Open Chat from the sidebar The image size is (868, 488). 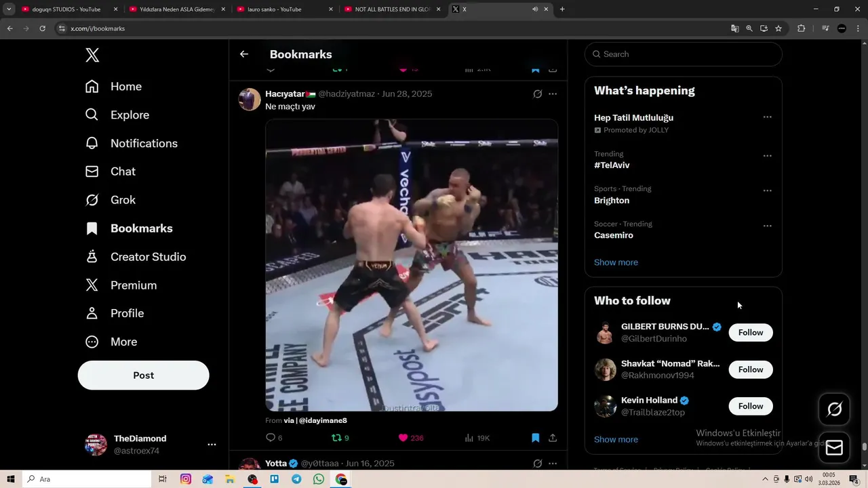click(x=110, y=172)
